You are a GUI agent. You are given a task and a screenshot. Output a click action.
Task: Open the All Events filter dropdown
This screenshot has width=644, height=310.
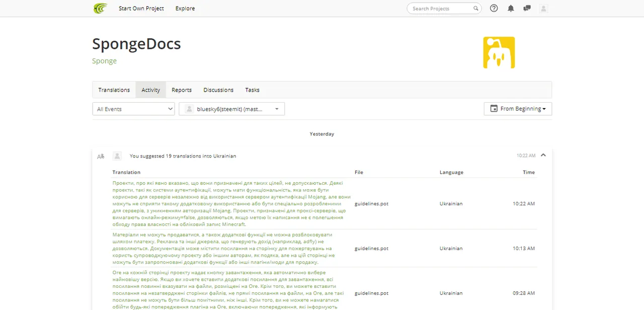tap(133, 109)
